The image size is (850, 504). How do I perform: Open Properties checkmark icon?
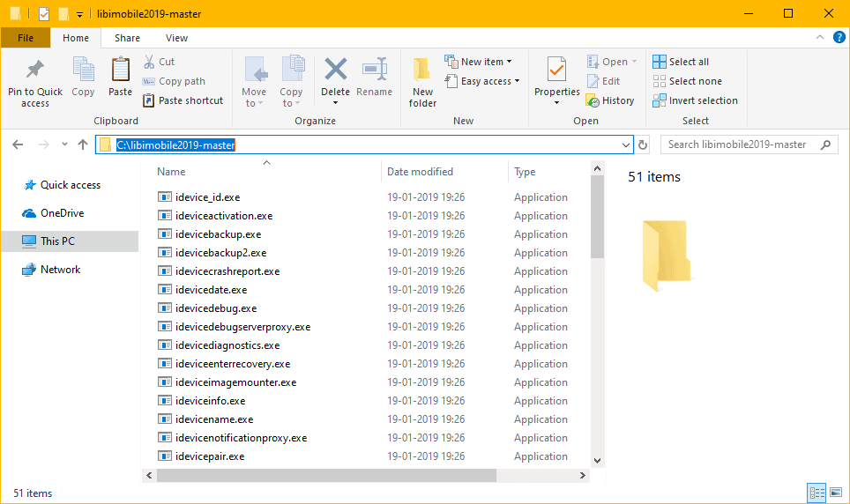click(x=556, y=70)
